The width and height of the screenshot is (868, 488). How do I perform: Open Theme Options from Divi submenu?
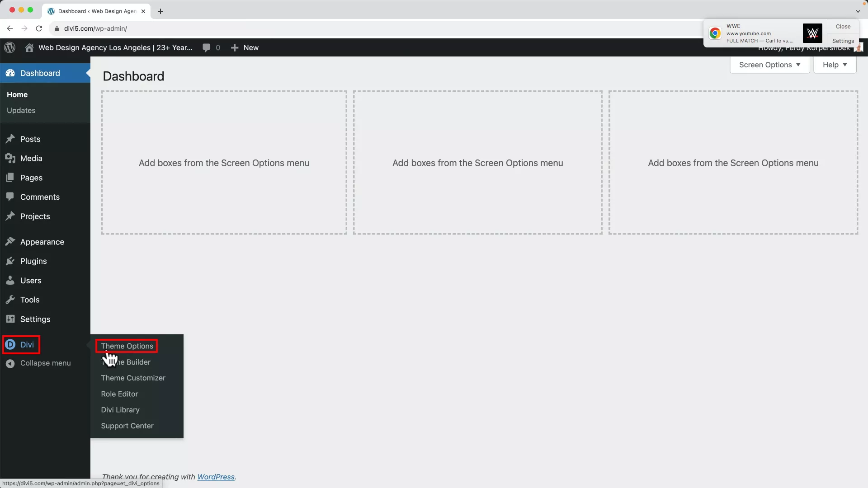(127, 346)
